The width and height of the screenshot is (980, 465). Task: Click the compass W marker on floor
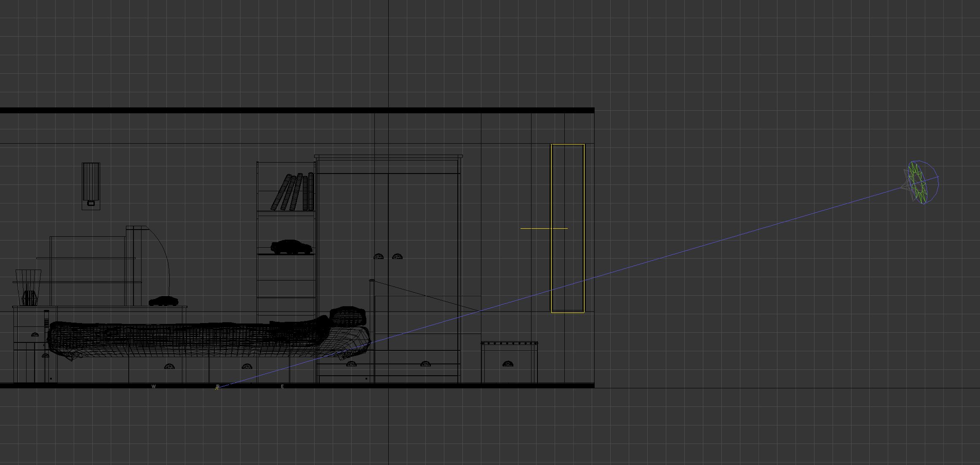click(x=153, y=386)
